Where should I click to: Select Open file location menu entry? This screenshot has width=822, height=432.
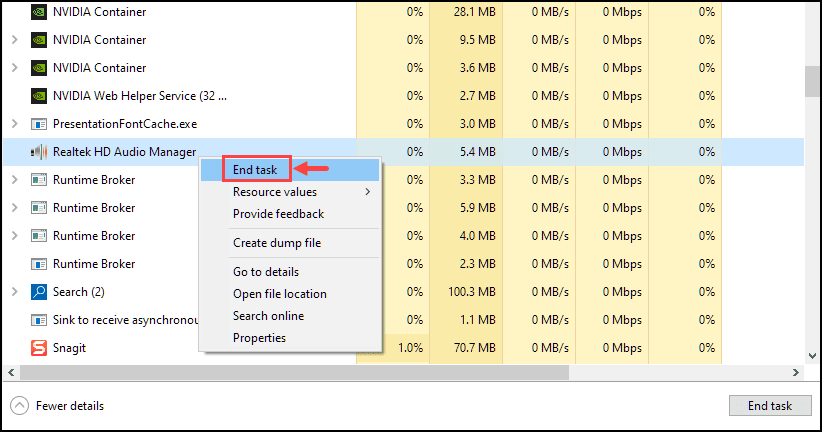pyautogui.click(x=280, y=294)
